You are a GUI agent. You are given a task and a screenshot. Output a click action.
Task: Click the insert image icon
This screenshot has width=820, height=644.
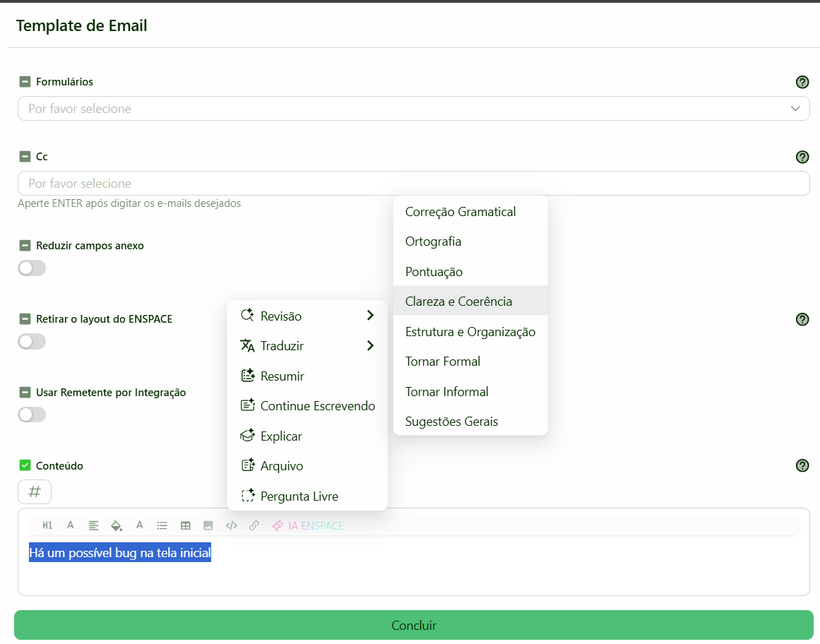[x=208, y=525]
